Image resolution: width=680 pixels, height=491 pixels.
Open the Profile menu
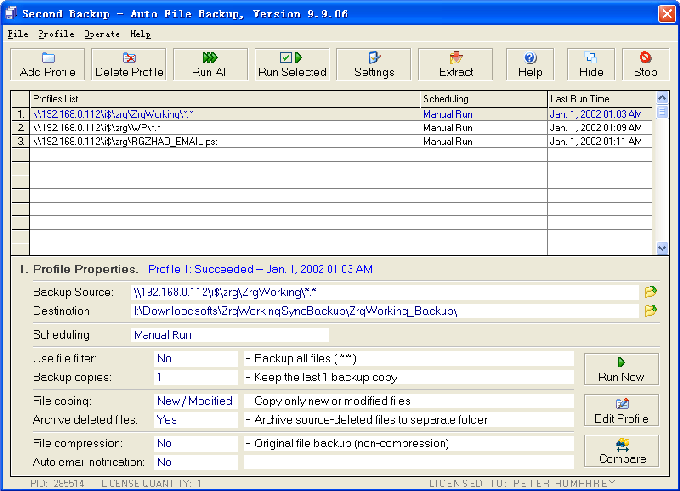[x=56, y=34]
